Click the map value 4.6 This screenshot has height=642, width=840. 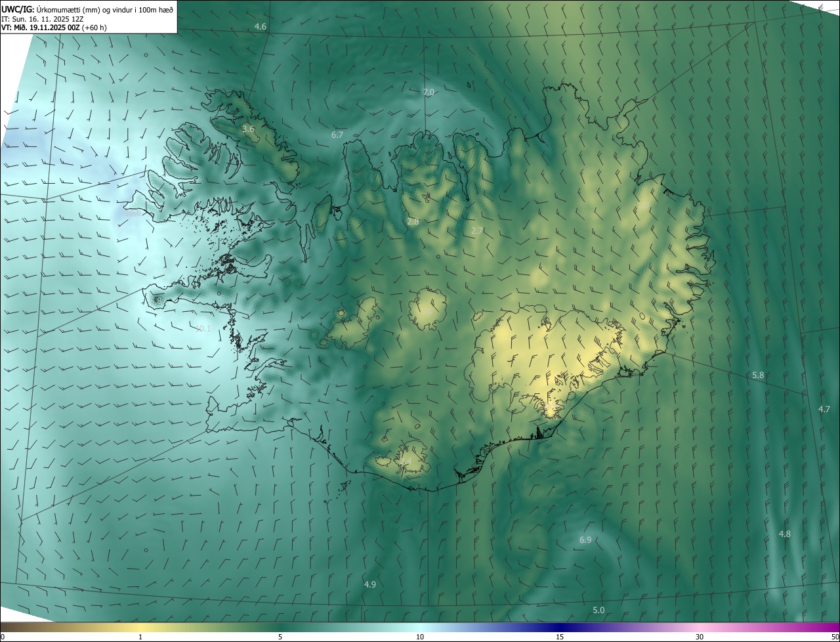261,27
